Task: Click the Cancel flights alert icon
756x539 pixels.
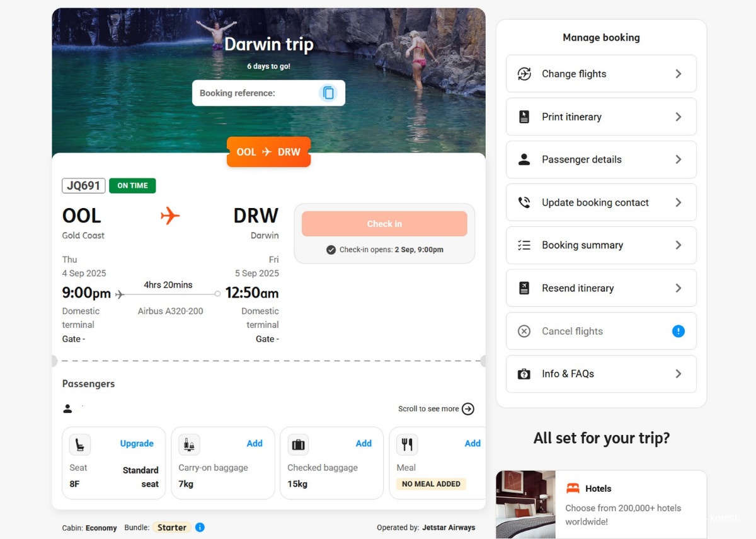Action: tap(678, 331)
